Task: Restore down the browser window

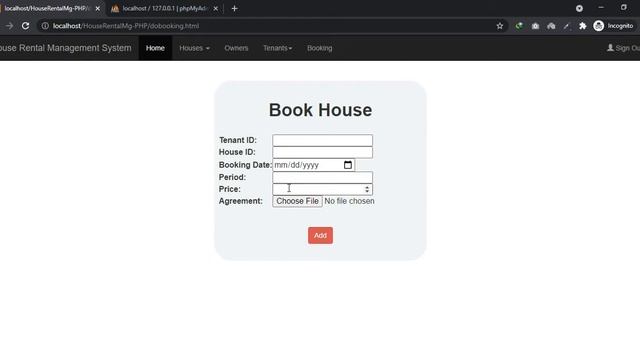Action: (624, 8)
